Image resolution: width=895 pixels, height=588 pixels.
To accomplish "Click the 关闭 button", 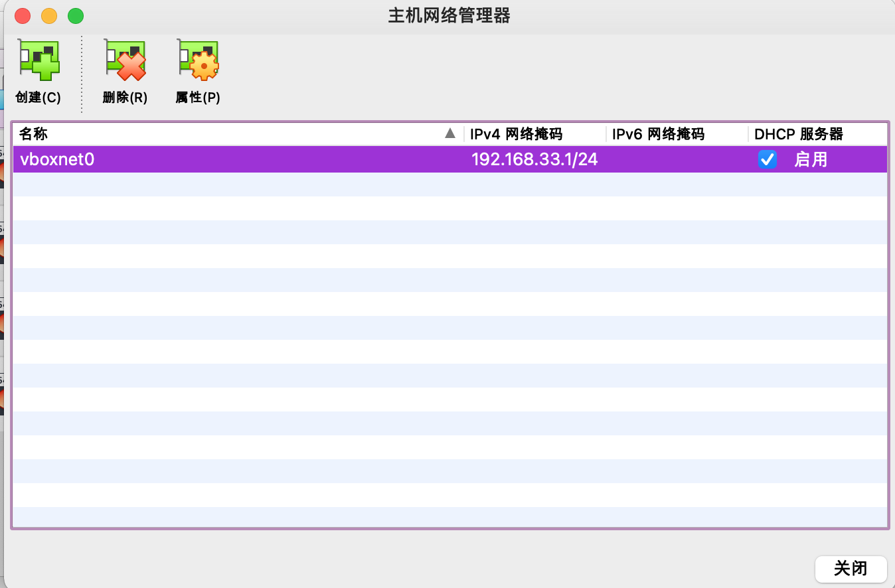I will pyautogui.click(x=851, y=569).
